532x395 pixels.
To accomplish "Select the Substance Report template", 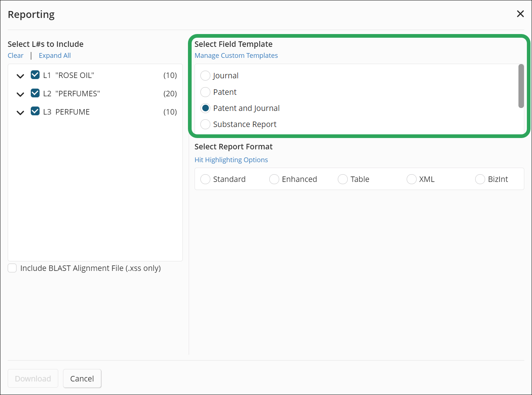I will coord(205,124).
